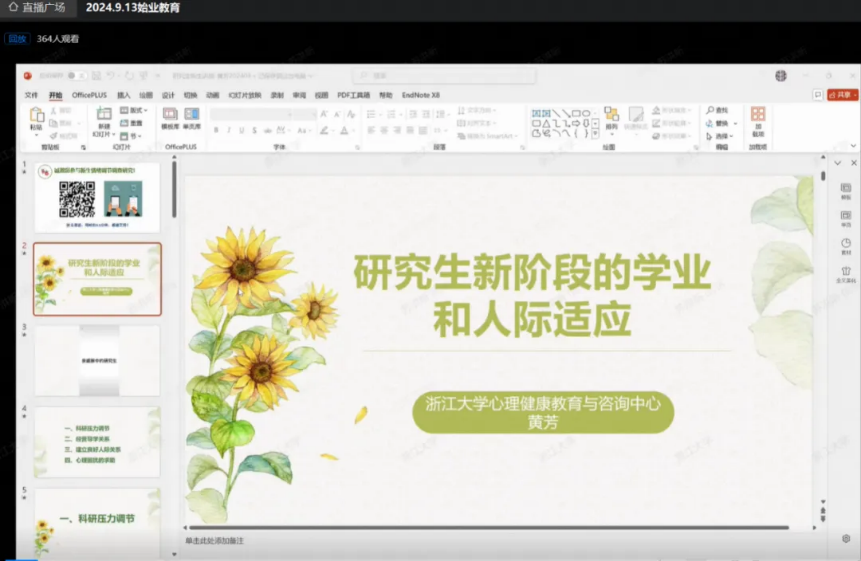Toggle bold formatting button
This screenshot has height=561, width=861.
point(215,130)
